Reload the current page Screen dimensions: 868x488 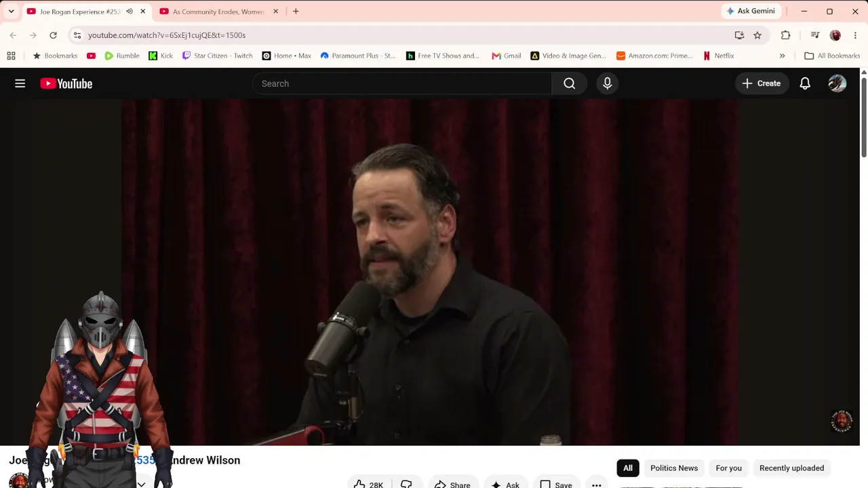pyautogui.click(x=53, y=35)
